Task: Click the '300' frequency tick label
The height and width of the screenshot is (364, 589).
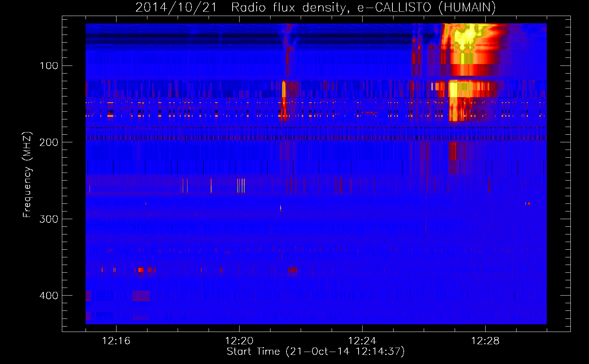Action: point(49,219)
